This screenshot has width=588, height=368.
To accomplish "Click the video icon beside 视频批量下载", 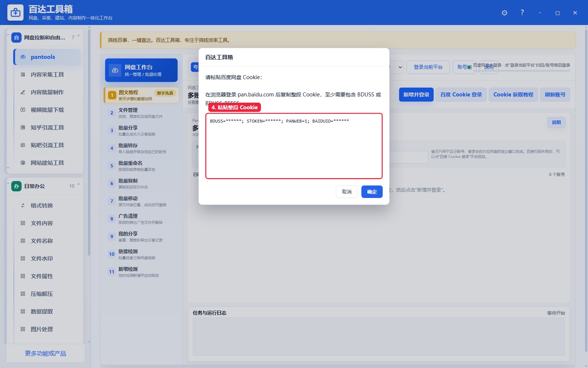I will [x=23, y=110].
